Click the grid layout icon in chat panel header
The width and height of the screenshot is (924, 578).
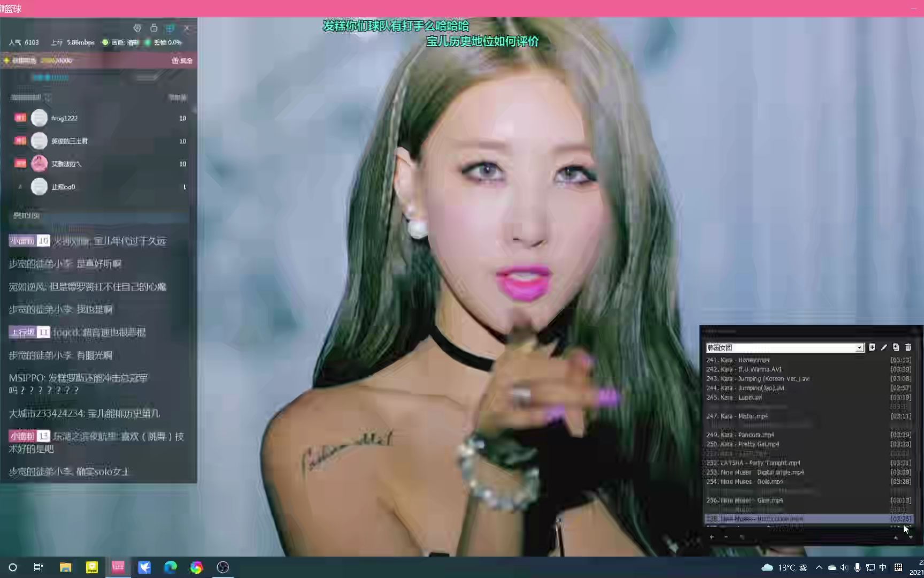coord(170,28)
